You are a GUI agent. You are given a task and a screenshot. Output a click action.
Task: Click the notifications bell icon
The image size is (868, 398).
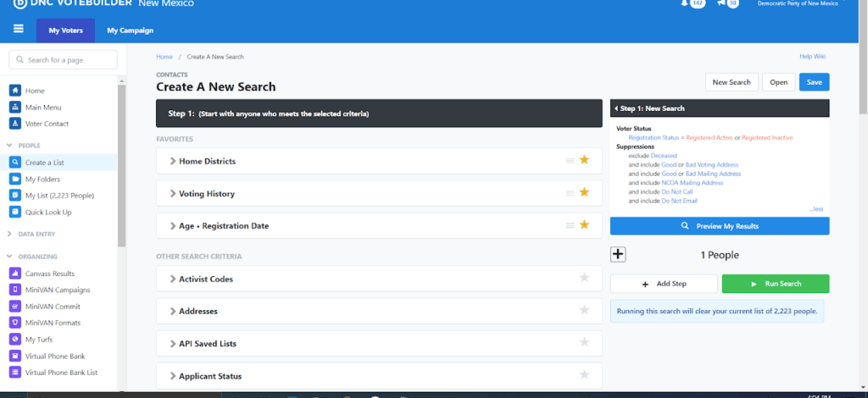coord(685,3)
